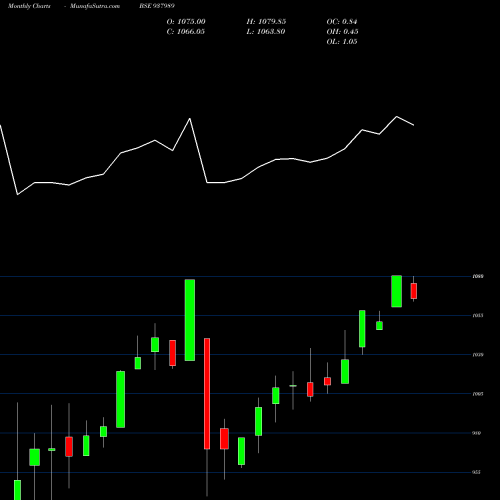Viewport: 500px width, 500px height.
Task: Click the 'OL: 1.05' reading
Action: (342, 42)
